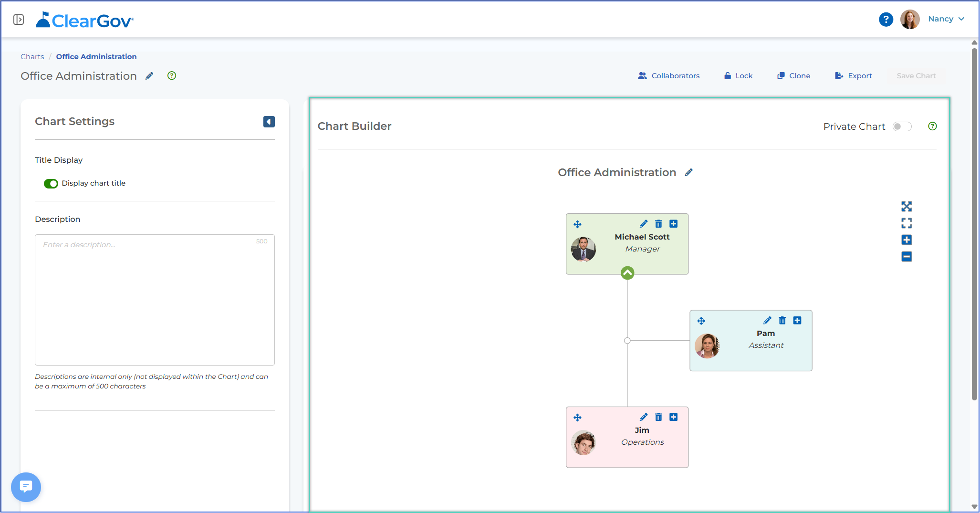The image size is (980, 513).
Task: Zoom in the chart with the plus icon
Action: (x=907, y=240)
